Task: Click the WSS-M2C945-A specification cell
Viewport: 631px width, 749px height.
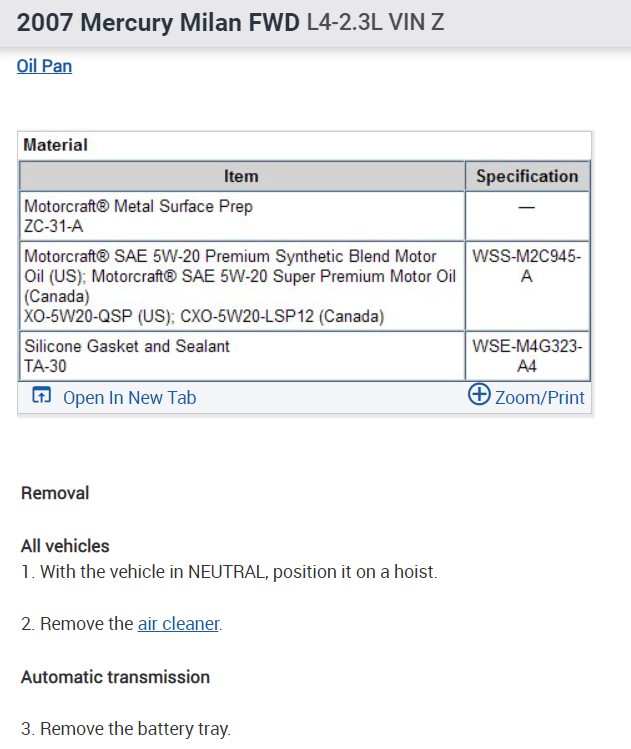Action: pos(527,266)
